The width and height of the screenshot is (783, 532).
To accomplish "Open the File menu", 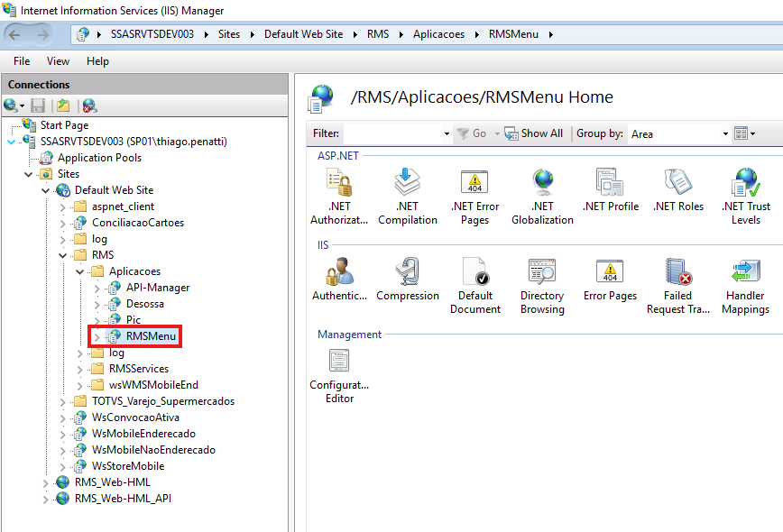I will click(22, 61).
